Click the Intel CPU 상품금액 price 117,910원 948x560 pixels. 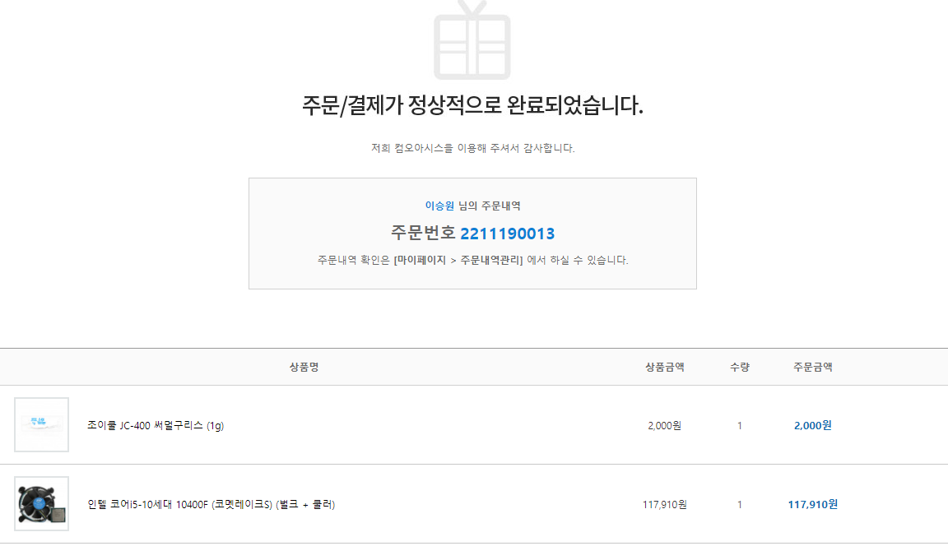665,505
